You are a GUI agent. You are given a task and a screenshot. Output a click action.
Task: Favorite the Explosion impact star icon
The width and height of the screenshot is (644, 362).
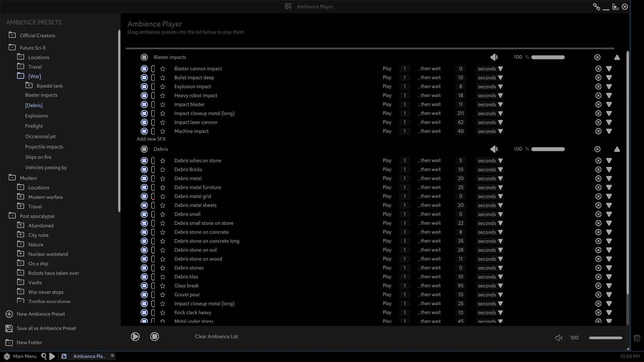click(163, 86)
